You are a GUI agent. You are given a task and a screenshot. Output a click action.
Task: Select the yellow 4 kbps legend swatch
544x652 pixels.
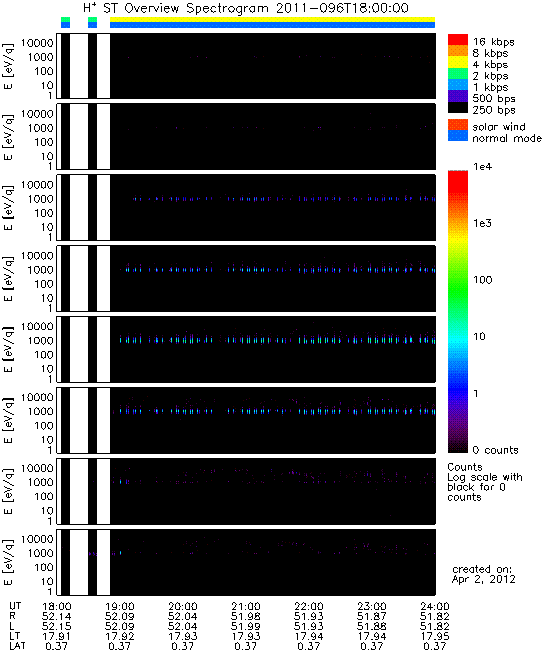pos(458,62)
